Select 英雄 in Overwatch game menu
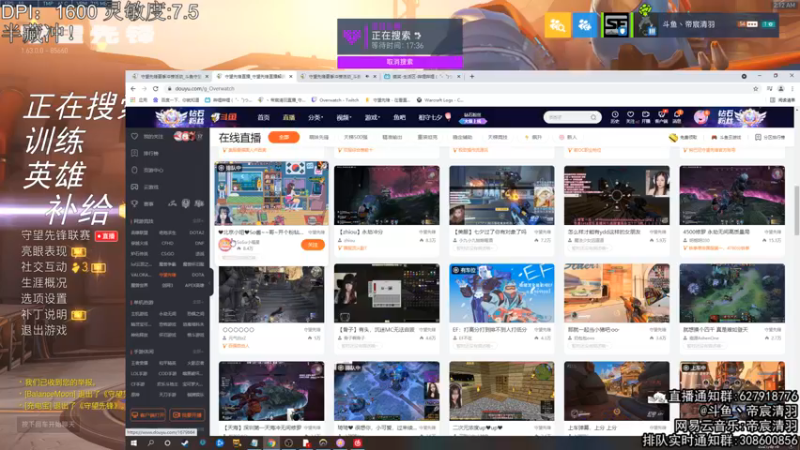Screen dimensions: 800x450 click(x=54, y=175)
